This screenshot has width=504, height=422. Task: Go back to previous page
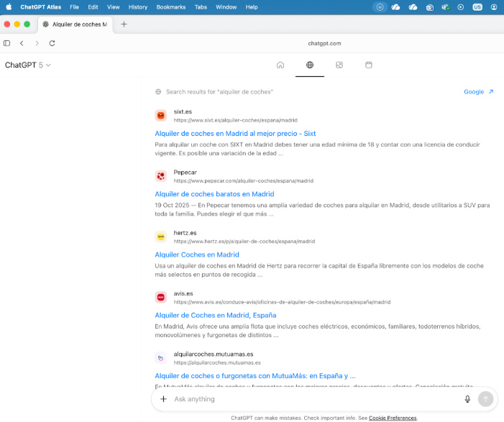pyautogui.click(x=22, y=43)
